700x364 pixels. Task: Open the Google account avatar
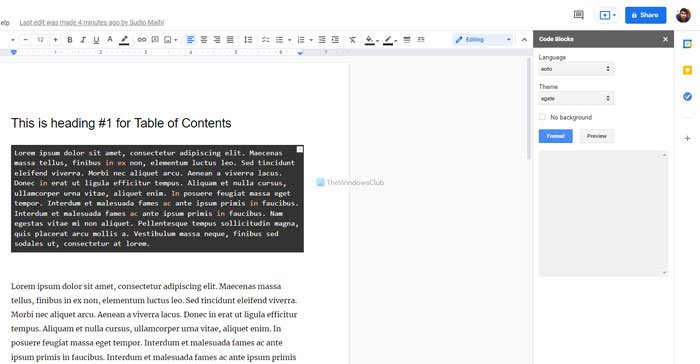683,15
